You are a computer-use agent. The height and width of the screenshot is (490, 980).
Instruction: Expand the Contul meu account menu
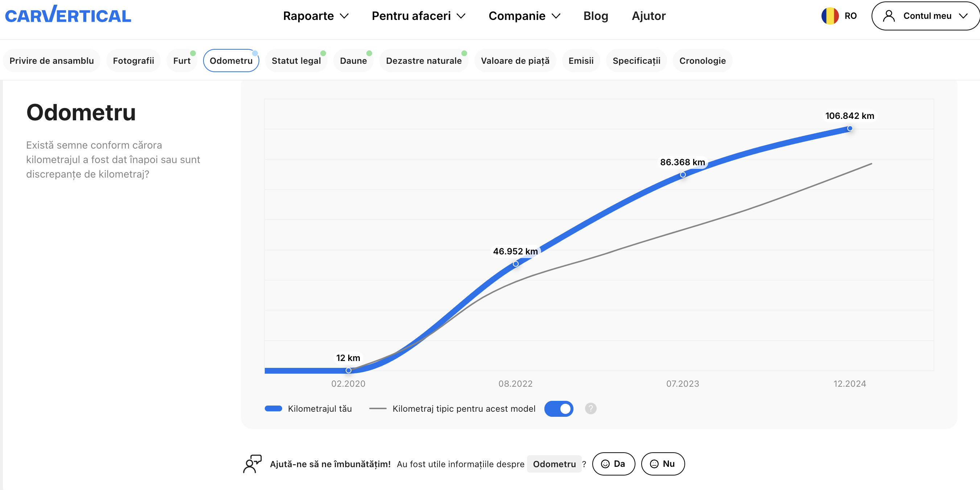click(x=925, y=16)
